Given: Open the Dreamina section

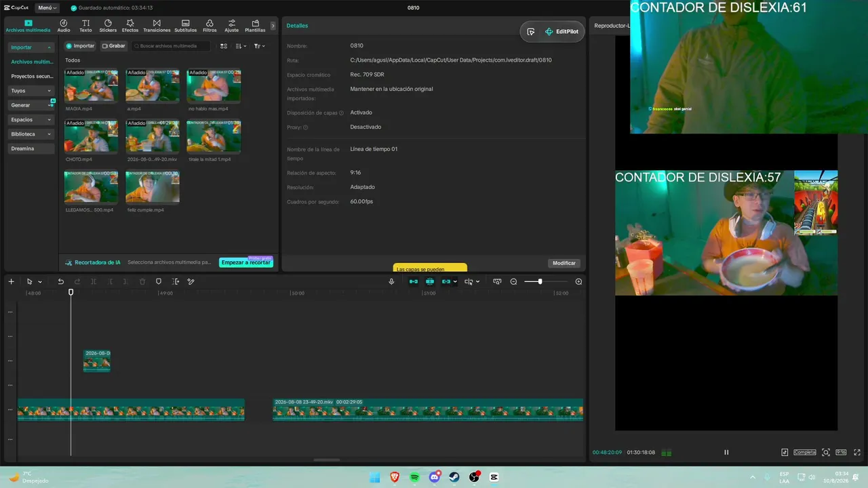Looking at the screenshot, I should [x=31, y=148].
